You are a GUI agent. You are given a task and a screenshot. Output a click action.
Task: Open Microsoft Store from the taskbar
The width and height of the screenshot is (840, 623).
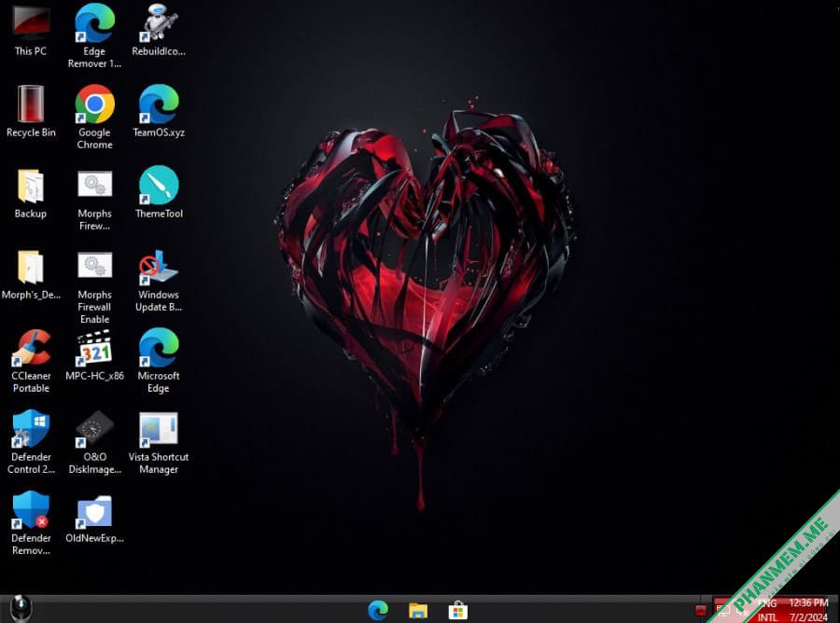(x=457, y=610)
